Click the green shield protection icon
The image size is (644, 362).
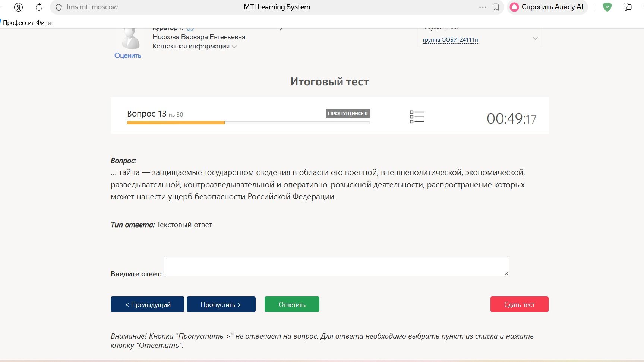coord(607,7)
